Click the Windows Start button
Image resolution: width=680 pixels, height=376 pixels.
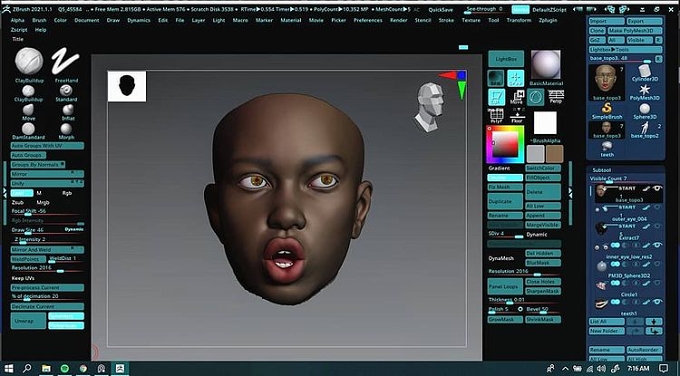pos(9,369)
